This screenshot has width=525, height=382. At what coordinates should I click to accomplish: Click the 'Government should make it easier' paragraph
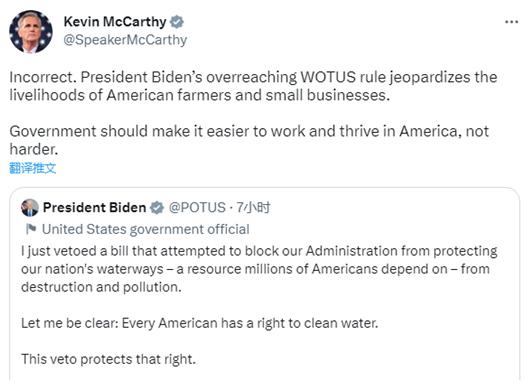click(249, 140)
